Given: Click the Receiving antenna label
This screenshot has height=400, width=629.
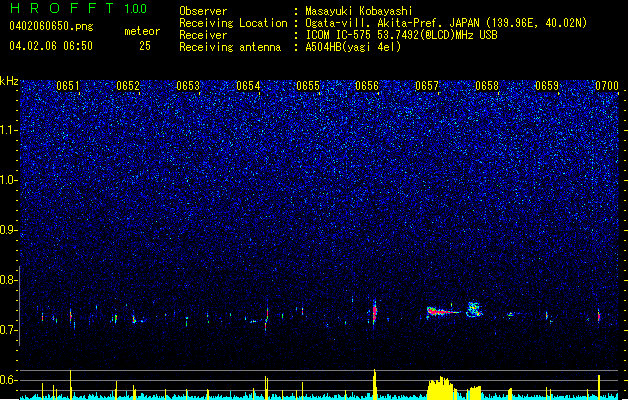Looking at the screenshot, I should [230, 47].
